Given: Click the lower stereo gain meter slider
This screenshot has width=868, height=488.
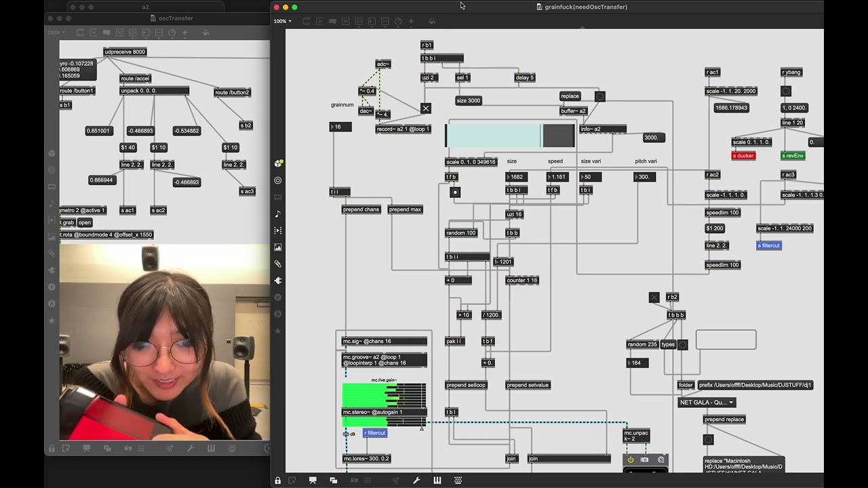Looking at the screenshot, I should (384, 421).
